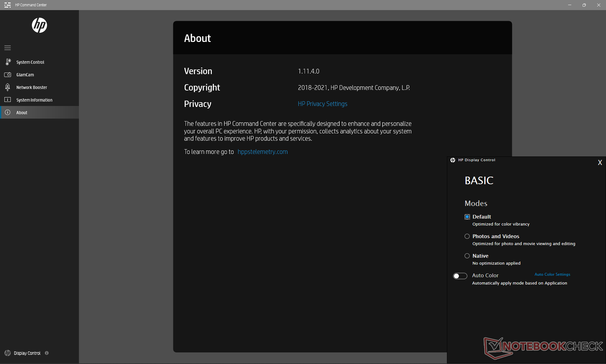
Task: Open Display Control from sidebar bottom
Action: [x=27, y=353]
